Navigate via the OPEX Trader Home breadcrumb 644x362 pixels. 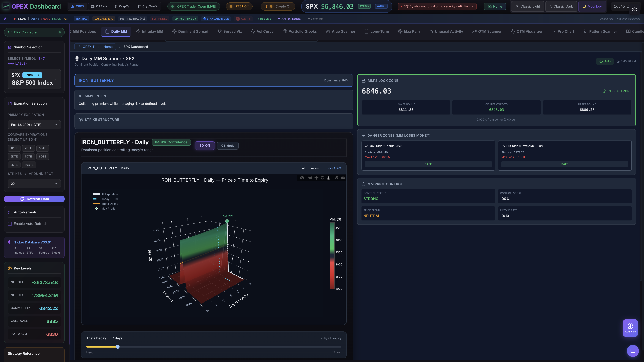[x=95, y=47]
